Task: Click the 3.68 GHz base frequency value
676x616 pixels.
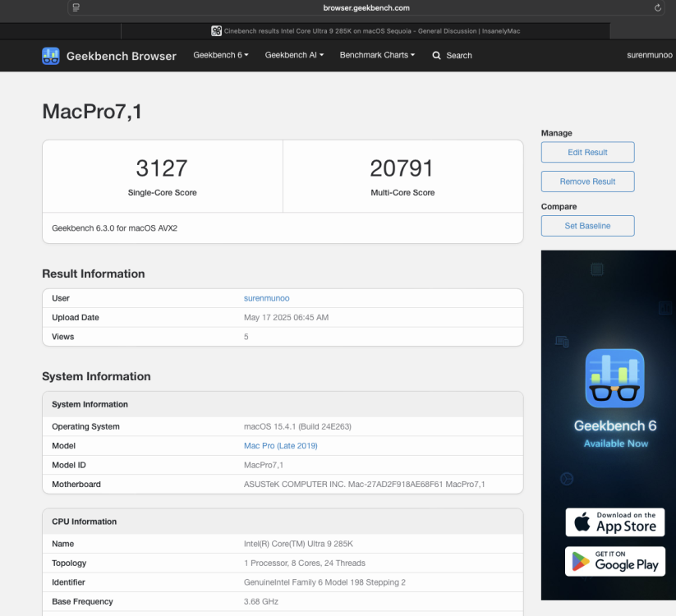Action: tap(261, 602)
